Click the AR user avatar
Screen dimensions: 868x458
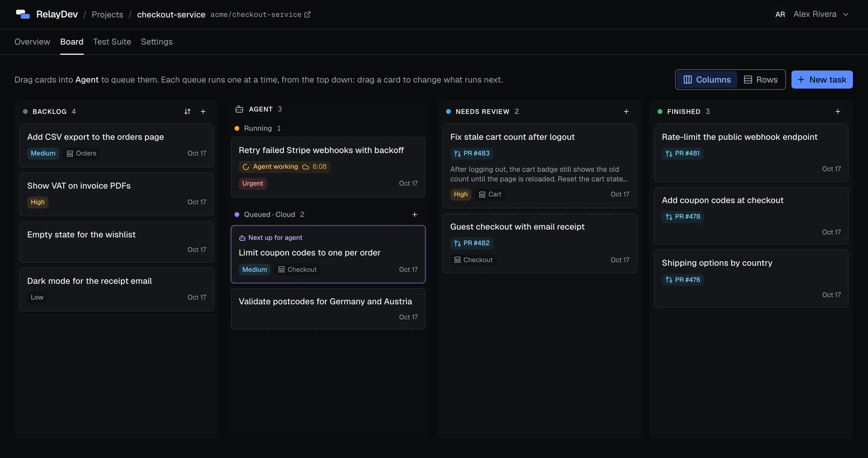[780, 14]
